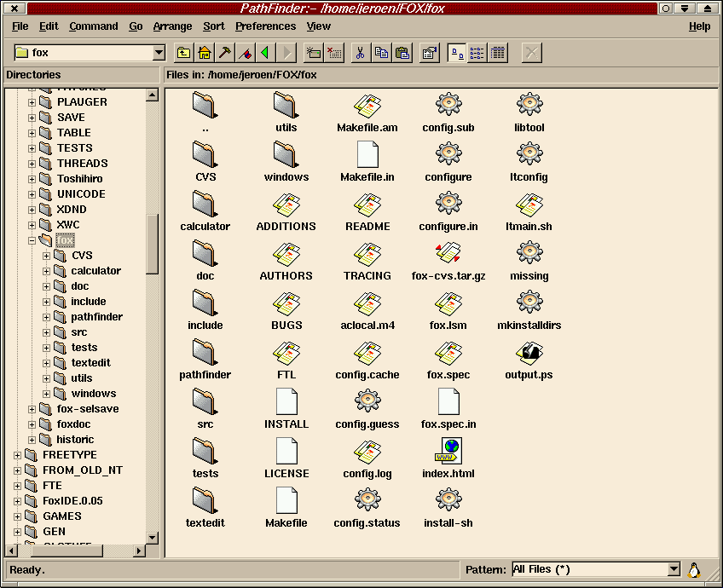Click the tree scrollbar down arrow
The width and height of the screenshot is (723, 588).
(152, 538)
